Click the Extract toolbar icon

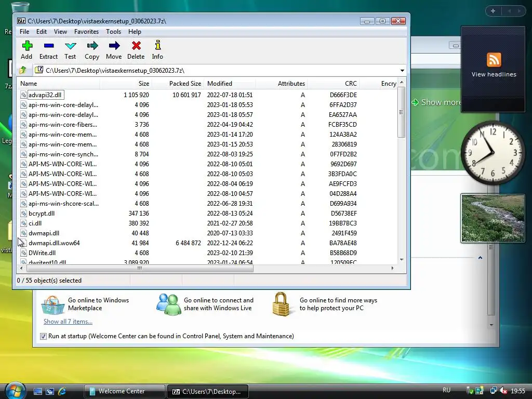point(49,46)
